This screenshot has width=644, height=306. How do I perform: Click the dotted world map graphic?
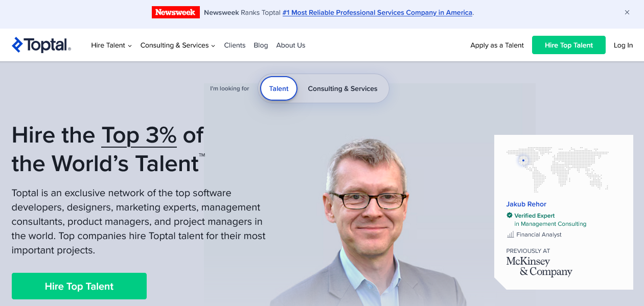558,168
